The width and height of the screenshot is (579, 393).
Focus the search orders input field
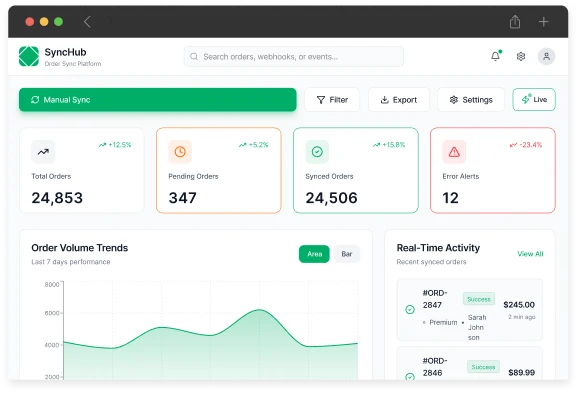point(294,57)
